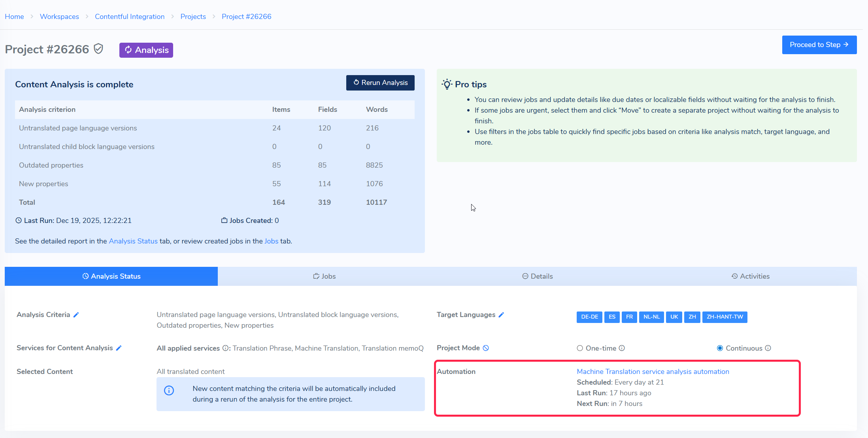
Task: Follow the Jobs link in the report sentence
Action: (272, 241)
